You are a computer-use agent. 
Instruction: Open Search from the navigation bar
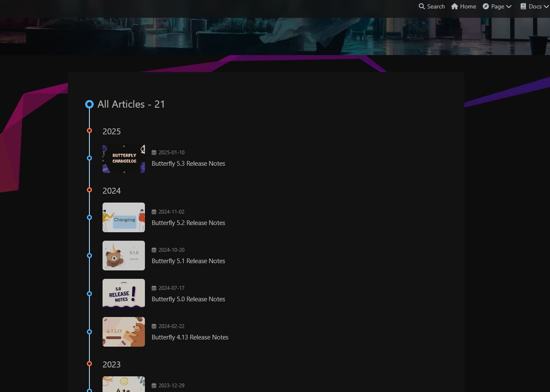click(436, 6)
